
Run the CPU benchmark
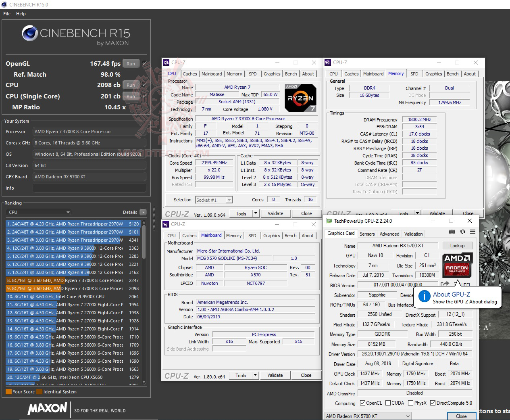point(131,85)
